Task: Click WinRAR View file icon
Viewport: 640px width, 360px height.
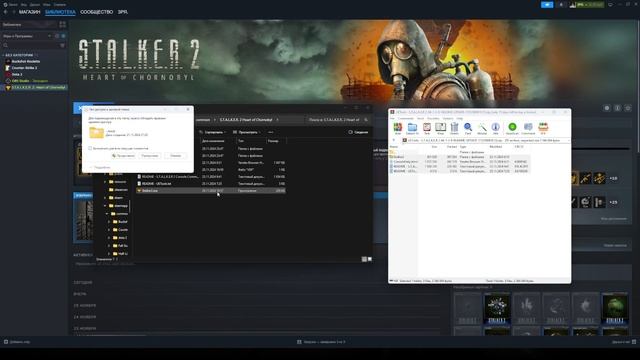Action: coord(440,128)
